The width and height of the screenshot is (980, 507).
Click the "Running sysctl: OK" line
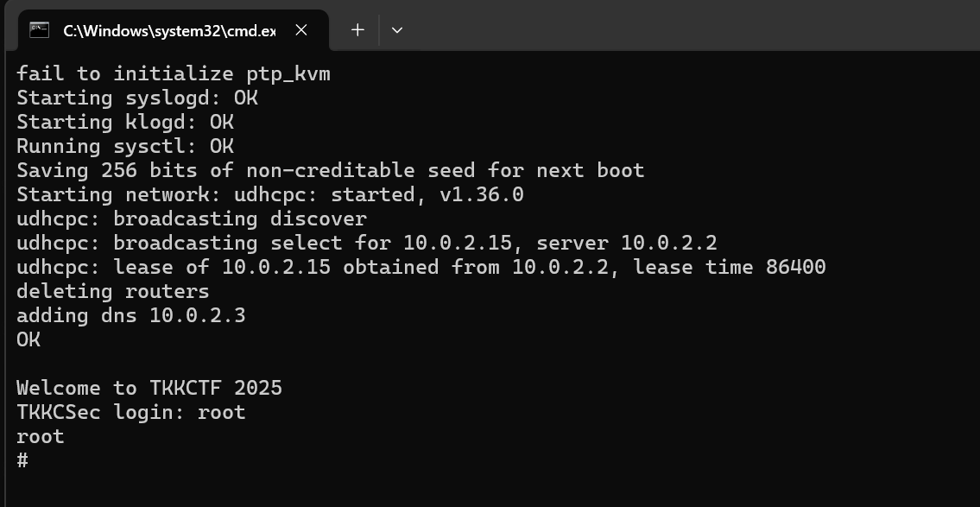pos(124,147)
